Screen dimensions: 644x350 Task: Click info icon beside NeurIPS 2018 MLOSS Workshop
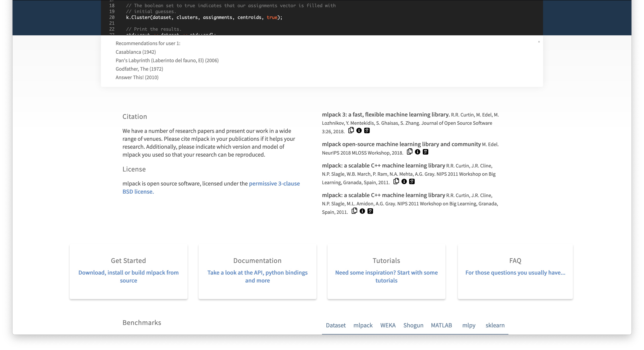(417, 152)
